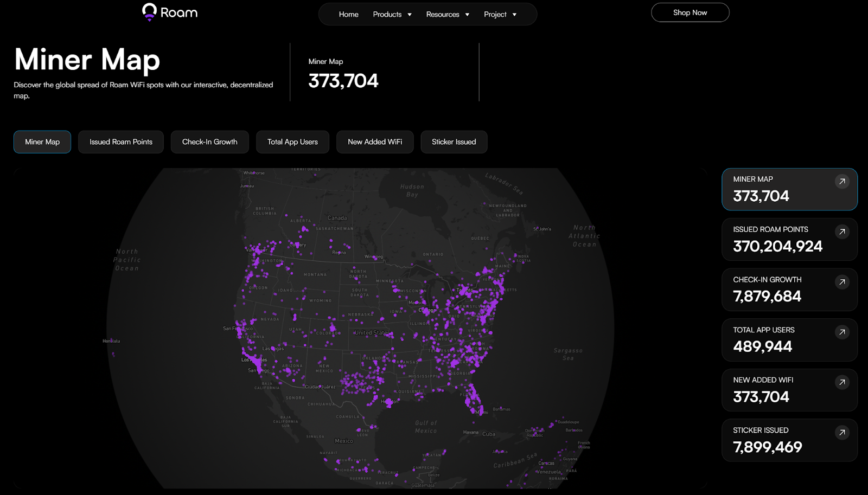
Task: Click the Labrador Sea map label
Action: (x=504, y=183)
